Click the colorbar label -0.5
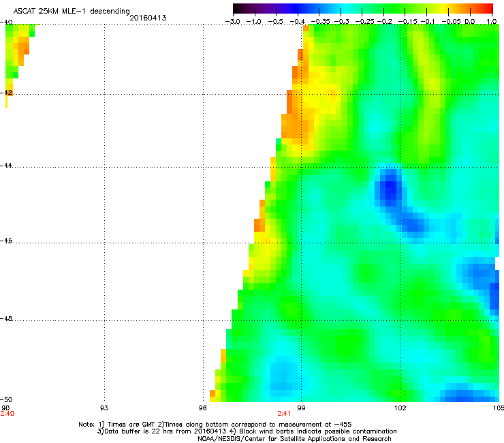The height and width of the screenshot is (443, 504). point(276,22)
